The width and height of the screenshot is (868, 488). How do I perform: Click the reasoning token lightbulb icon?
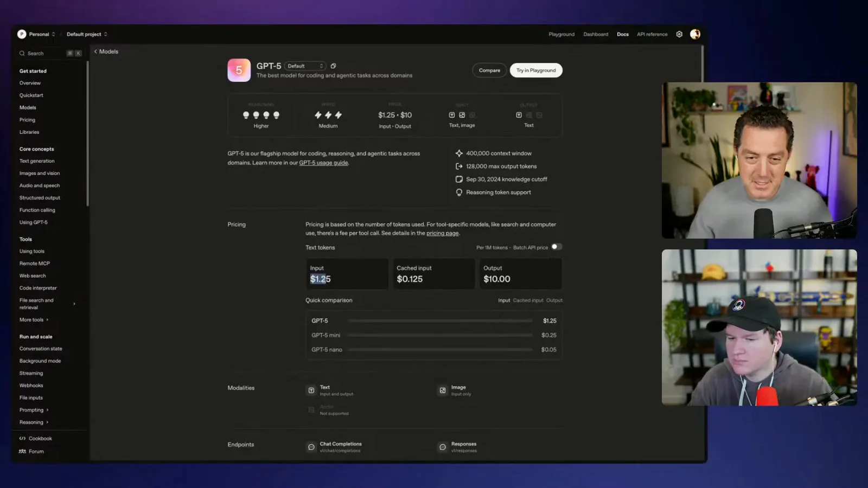click(459, 192)
